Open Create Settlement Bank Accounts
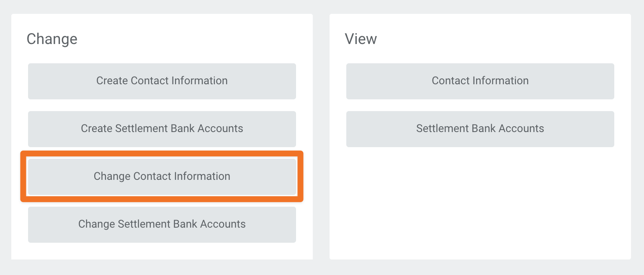This screenshot has width=644, height=275. (x=162, y=129)
